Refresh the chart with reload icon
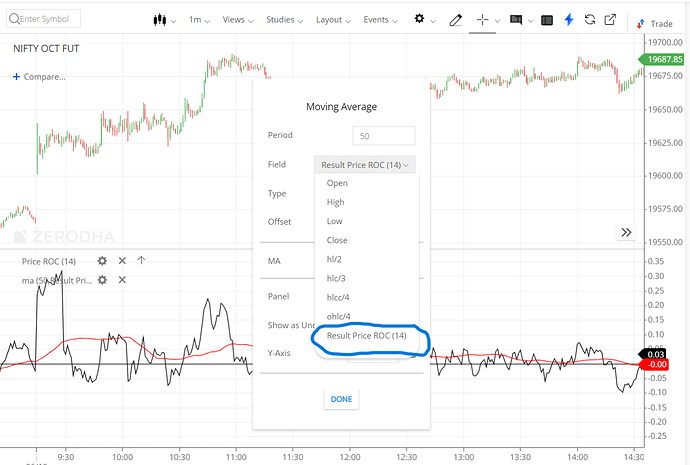Image resolution: width=690 pixels, height=465 pixels. pyautogui.click(x=590, y=19)
